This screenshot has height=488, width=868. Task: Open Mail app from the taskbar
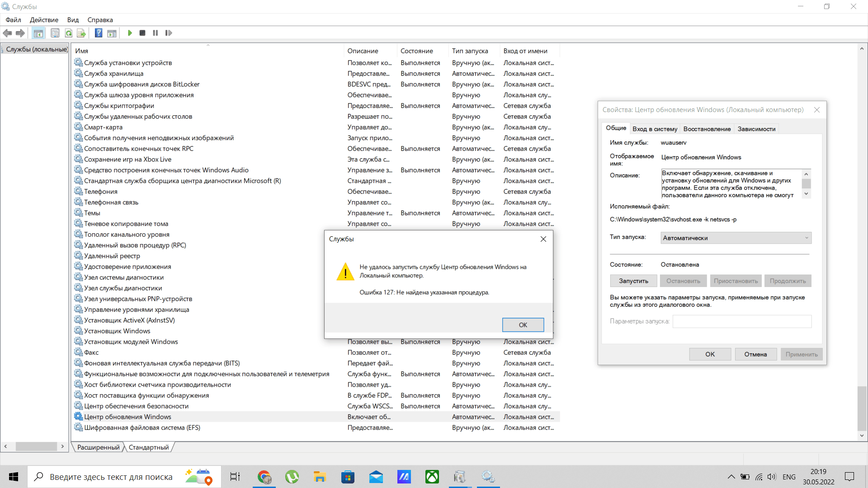click(x=376, y=477)
